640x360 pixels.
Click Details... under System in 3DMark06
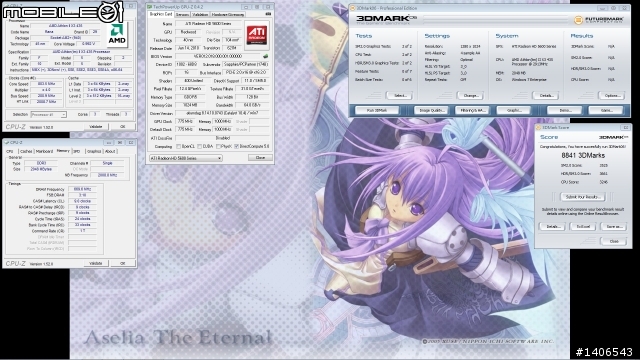point(546,96)
